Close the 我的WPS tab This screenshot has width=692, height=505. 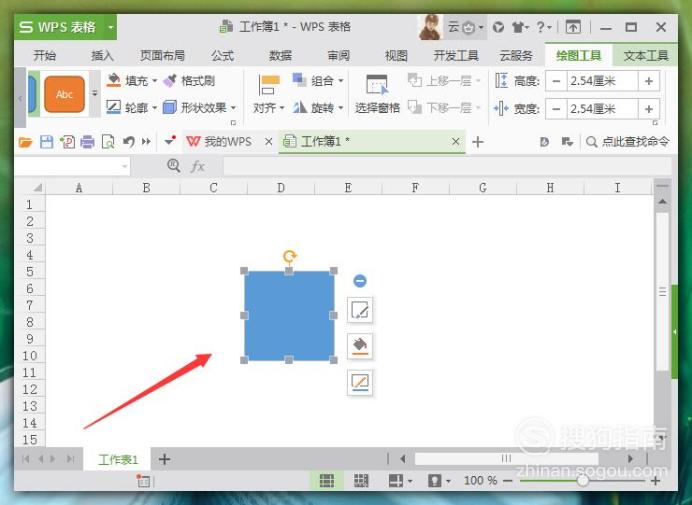(268, 142)
